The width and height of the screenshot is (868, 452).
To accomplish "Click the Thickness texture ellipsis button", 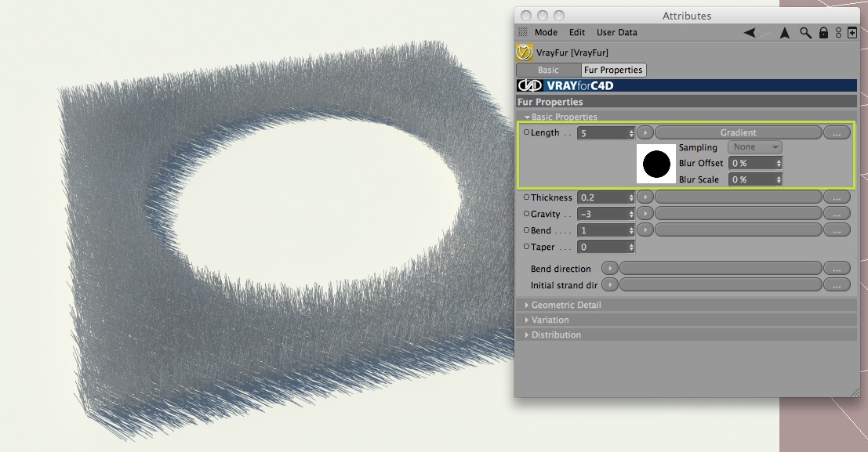I will tap(837, 197).
